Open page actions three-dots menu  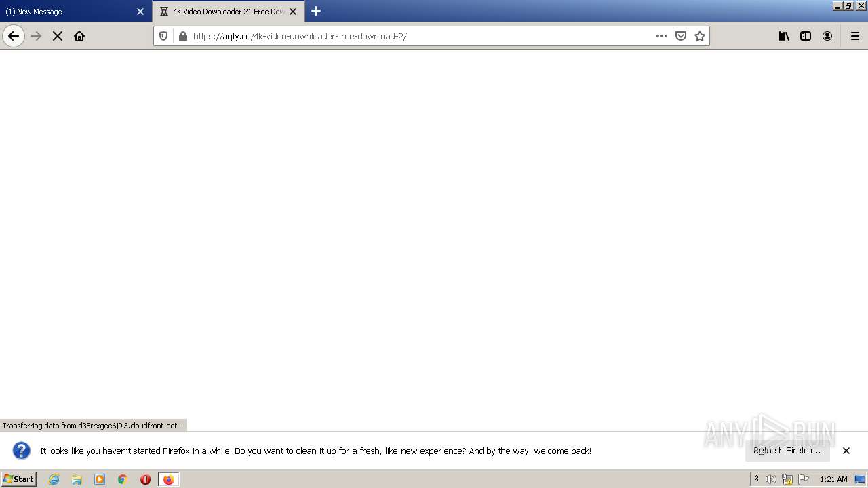tap(662, 36)
